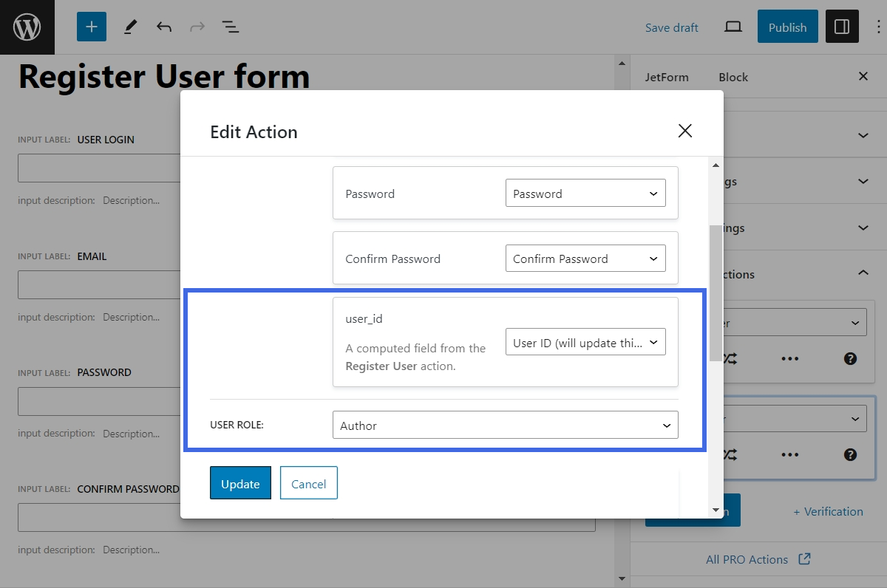Screen dimensions: 887x588
Task: Open the USER ROLE Author dropdown
Action: coord(505,425)
